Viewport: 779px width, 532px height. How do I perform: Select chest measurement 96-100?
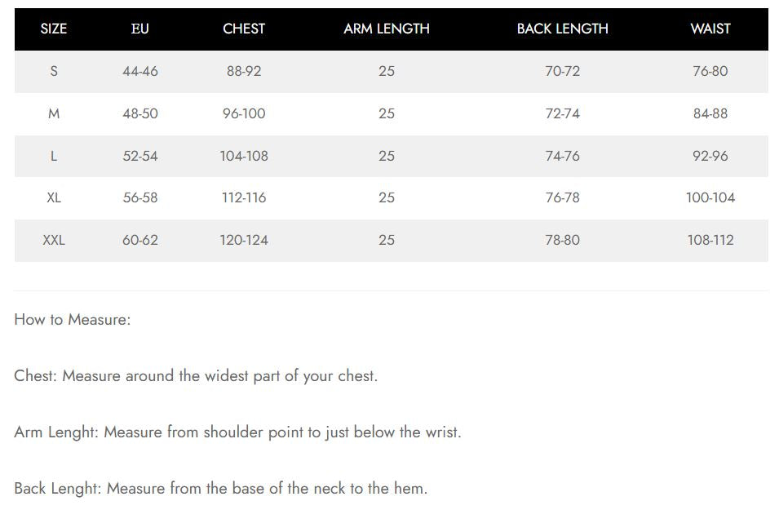(x=244, y=113)
